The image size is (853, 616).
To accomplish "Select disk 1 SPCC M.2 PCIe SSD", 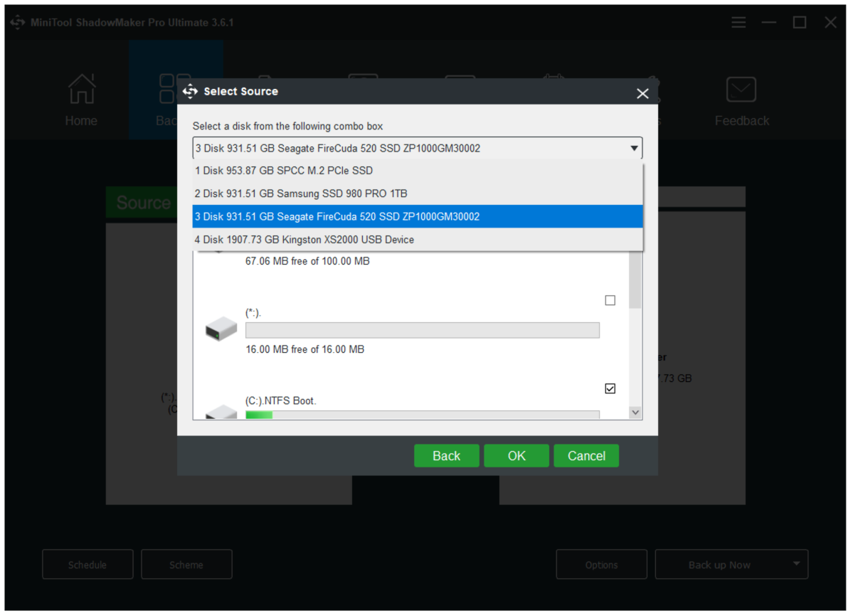I will point(418,171).
